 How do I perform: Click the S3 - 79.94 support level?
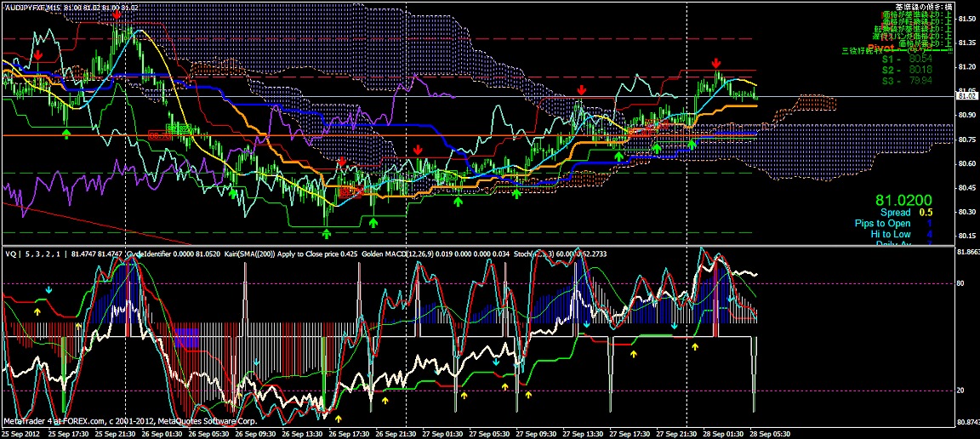pos(906,81)
